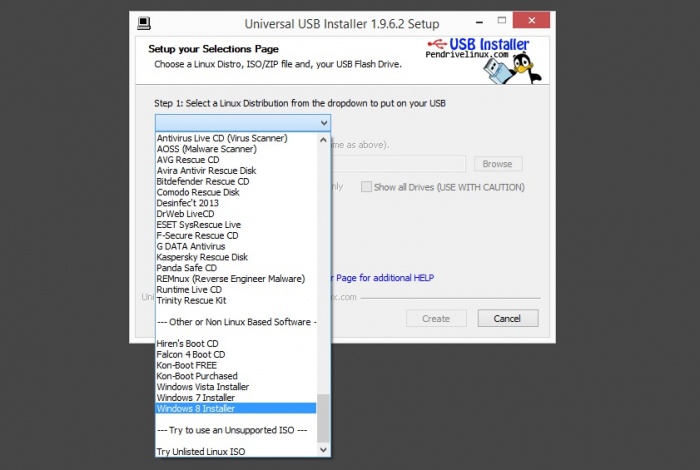Select highlighted Windows 8 Installer
Viewport: 700px width, 470px height.
coord(236,408)
